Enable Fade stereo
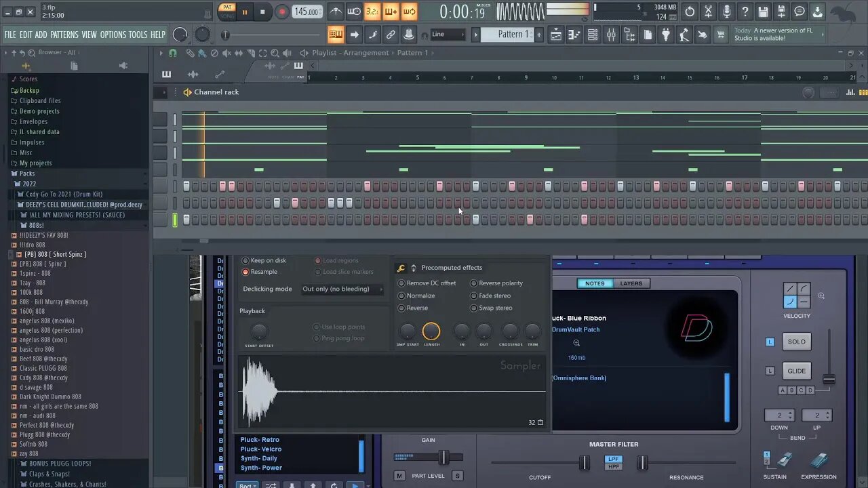Image resolution: width=868 pixels, height=488 pixels. pos(490,296)
